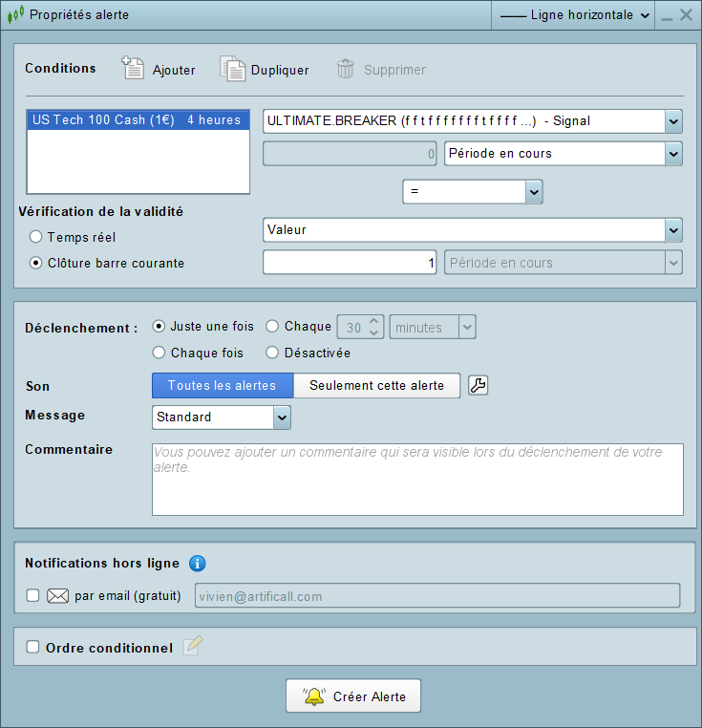Screen dimensions: 702x728
Task: Click the Supprimer trash icon
Action: coord(346,69)
